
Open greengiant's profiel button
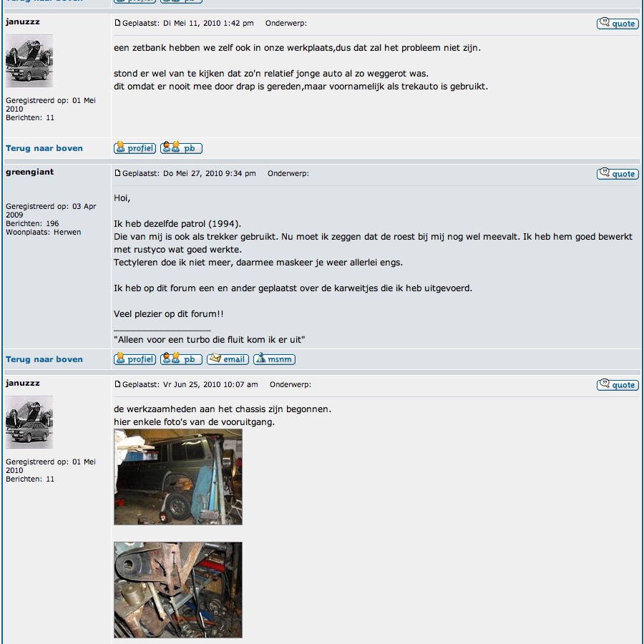pos(135,359)
